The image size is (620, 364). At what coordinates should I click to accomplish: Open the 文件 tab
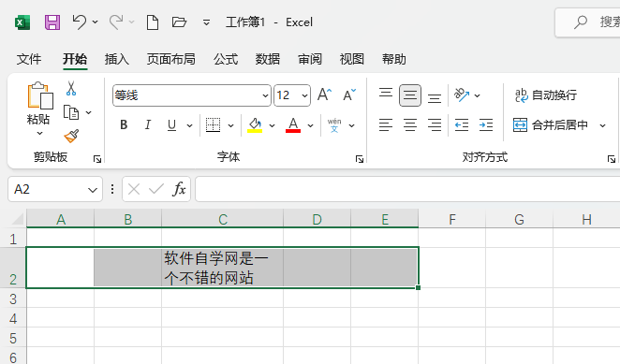tap(29, 59)
